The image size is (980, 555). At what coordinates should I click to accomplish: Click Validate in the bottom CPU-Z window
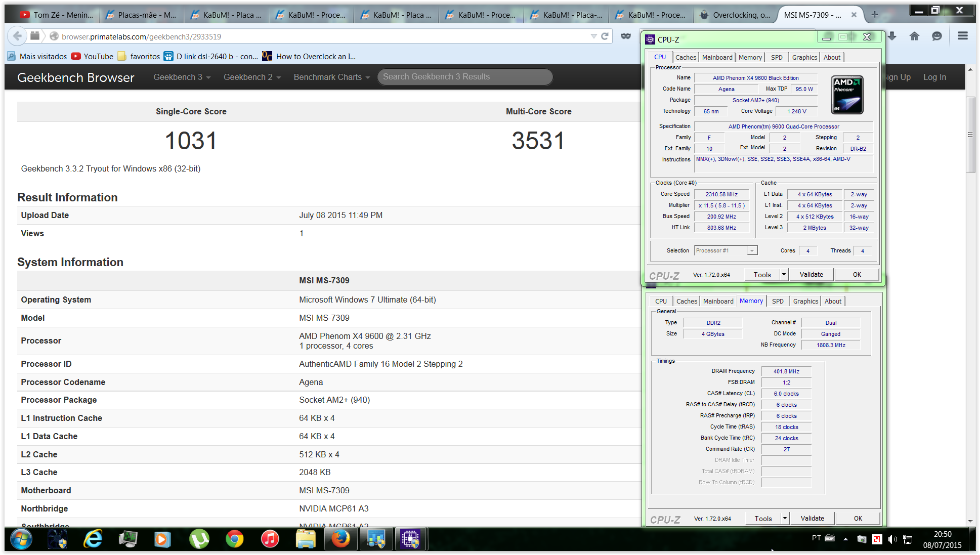coord(812,518)
